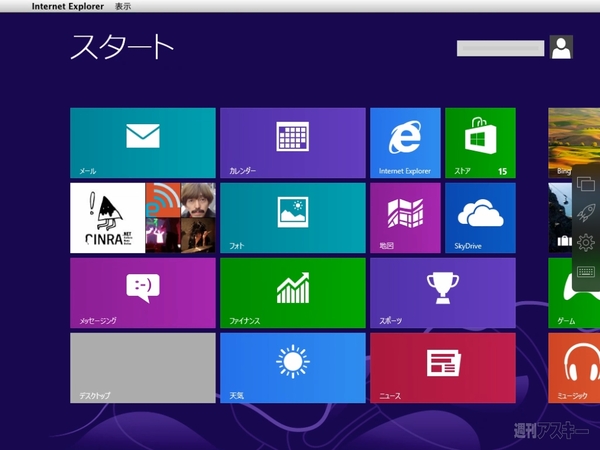Open the Messaging (メッセージング) tile
The height and width of the screenshot is (450, 600).
143,293
